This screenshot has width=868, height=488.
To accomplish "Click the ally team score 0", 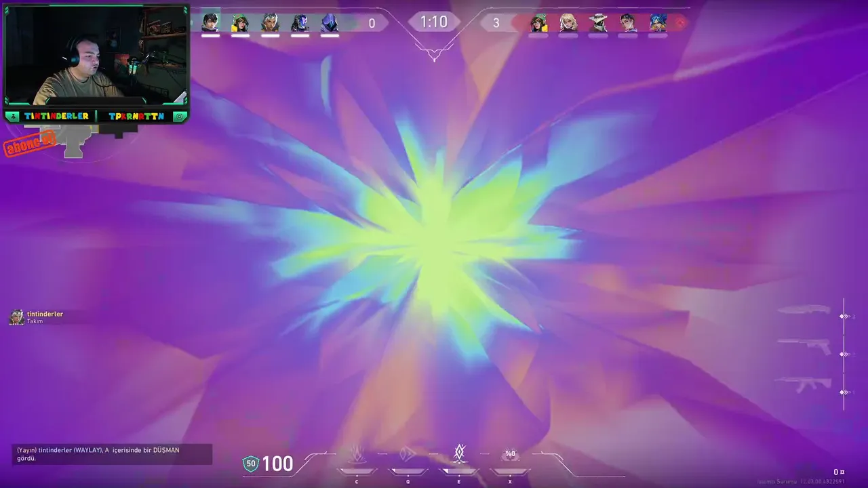I will coord(372,24).
